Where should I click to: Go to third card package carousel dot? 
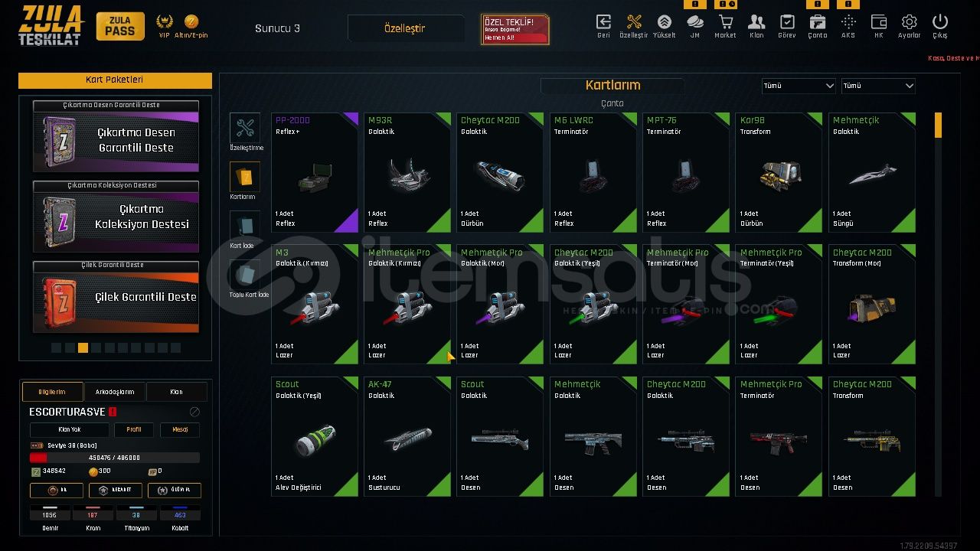[83, 347]
